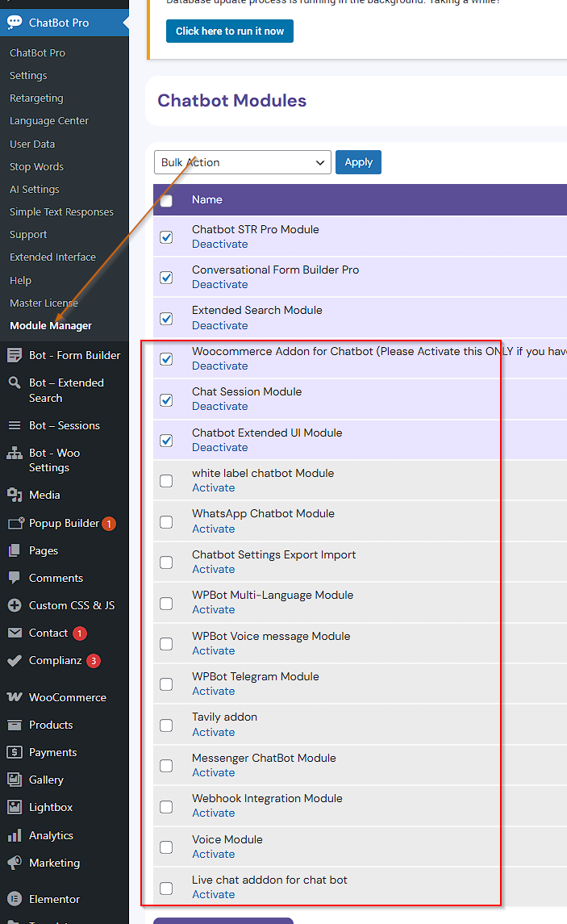Viewport: 567px width, 924px height.
Task: Check the Live chat adddon checkbox
Action: click(166, 888)
